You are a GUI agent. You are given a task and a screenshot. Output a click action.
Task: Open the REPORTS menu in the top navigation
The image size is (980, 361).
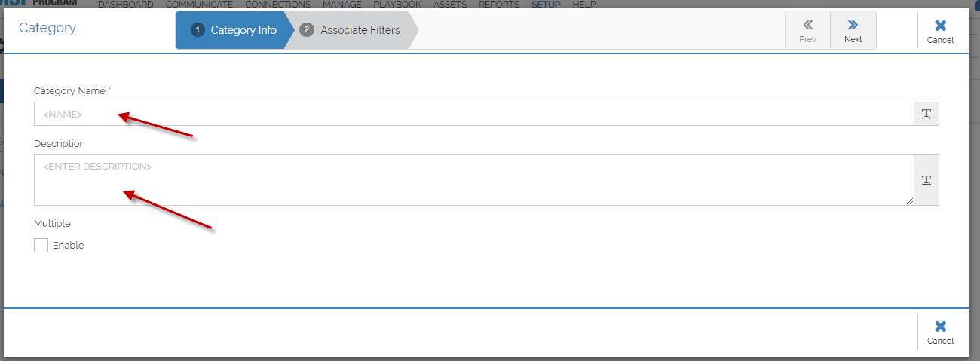tap(499, 5)
